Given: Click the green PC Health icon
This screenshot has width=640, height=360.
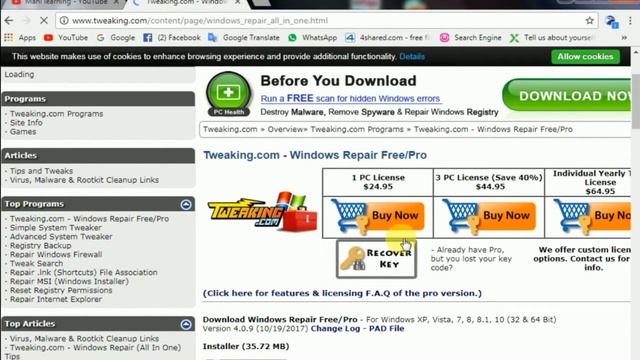Looking at the screenshot, I should 228,94.
